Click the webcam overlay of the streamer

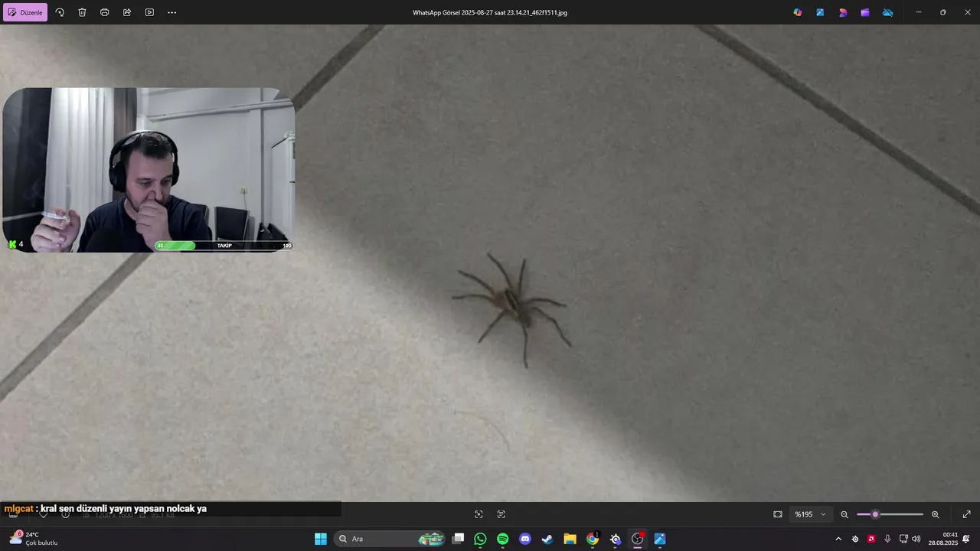(149, 170)
